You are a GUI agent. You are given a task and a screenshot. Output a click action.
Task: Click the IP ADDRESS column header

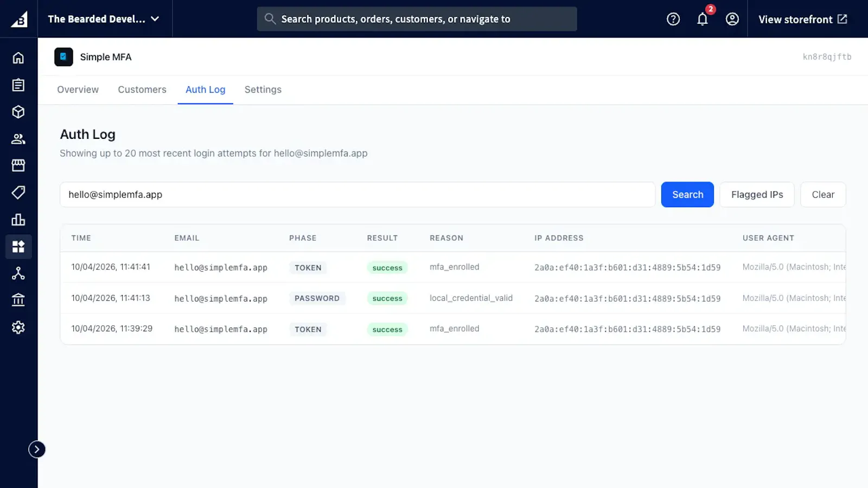pos(559,238)
